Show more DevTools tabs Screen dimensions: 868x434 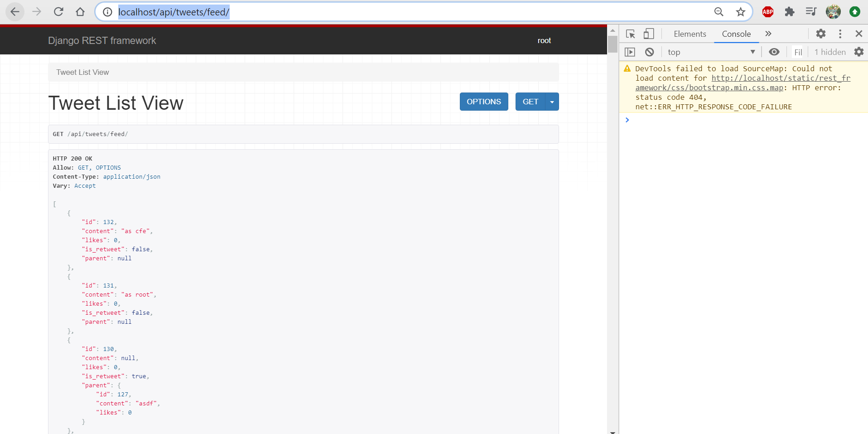768,34
